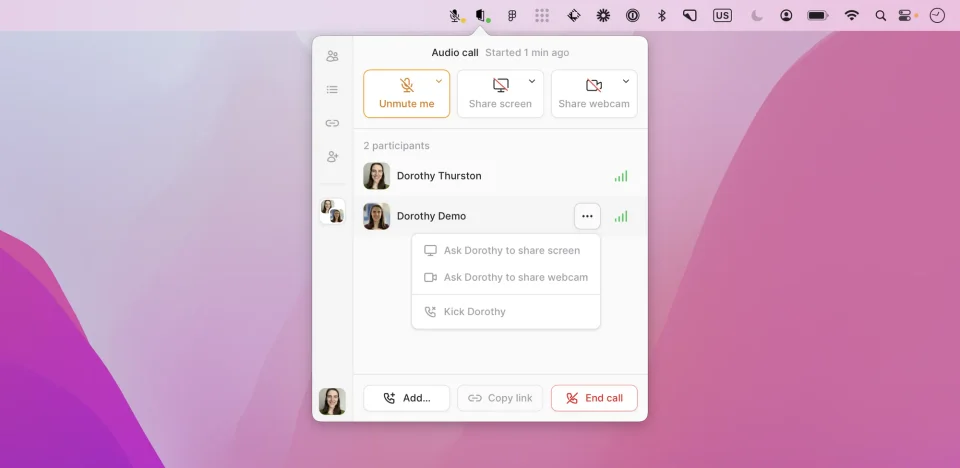Viewport: 960px width, 468px height.
Task: Toggle Share webcam on
Action: pyautogui.click(x=594, y=94)
